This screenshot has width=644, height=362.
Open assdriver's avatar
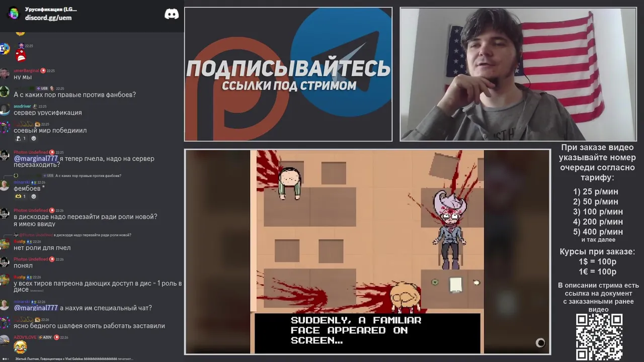coord(5,110)
